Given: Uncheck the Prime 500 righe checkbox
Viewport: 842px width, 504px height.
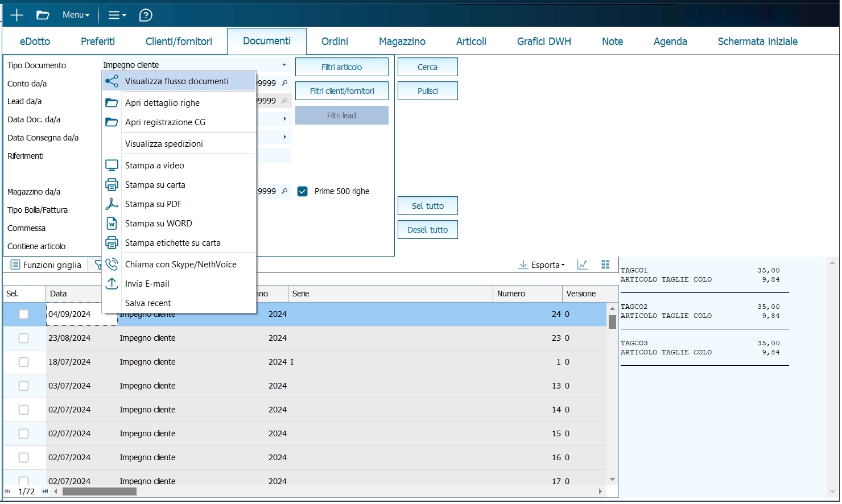Looking at the screenshot, I should coord(303,192).
